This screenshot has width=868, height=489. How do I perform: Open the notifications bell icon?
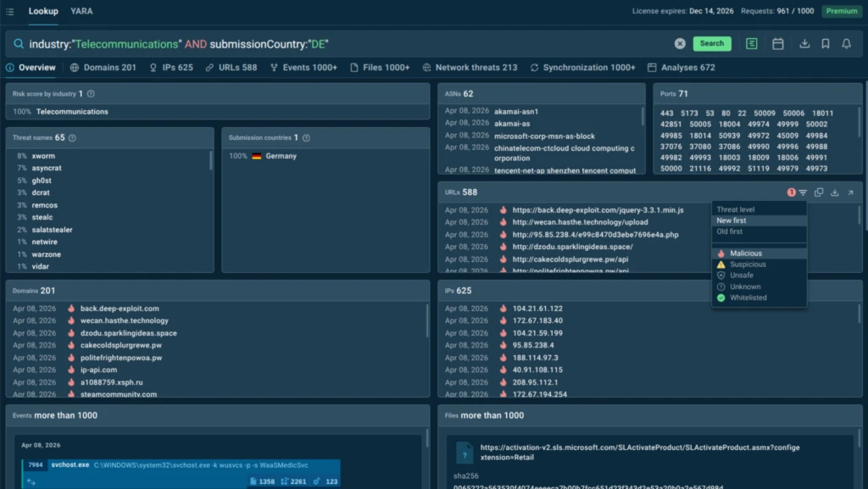tap(846, 43)
